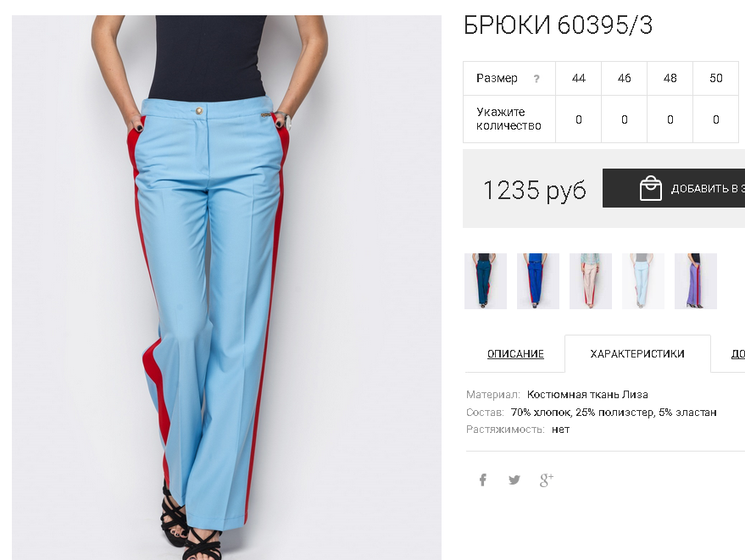Open the Описание tab
Viewport: 745px width, 560px height.
515,354
